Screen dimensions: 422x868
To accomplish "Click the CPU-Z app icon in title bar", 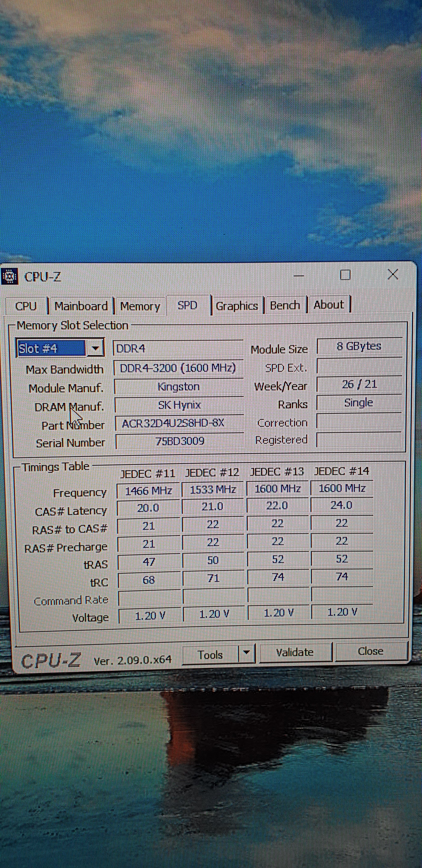I will pyautogui.click(x=9, y=277).
